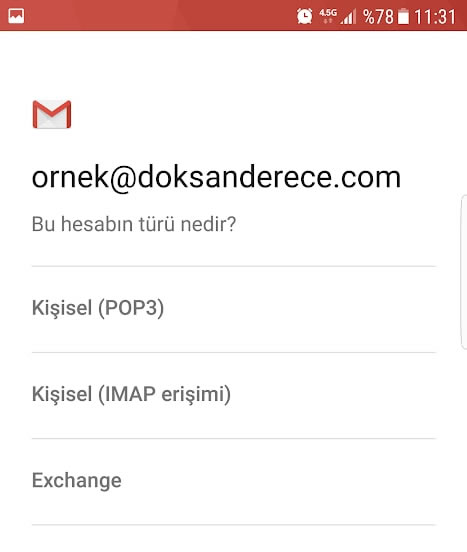Tap the 'doksanderece.com' domain in the heading

[269, 177]
